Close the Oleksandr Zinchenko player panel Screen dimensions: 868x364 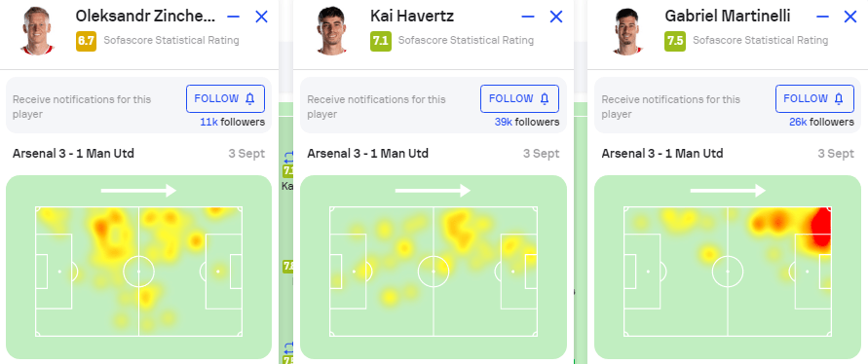(261, 18)
